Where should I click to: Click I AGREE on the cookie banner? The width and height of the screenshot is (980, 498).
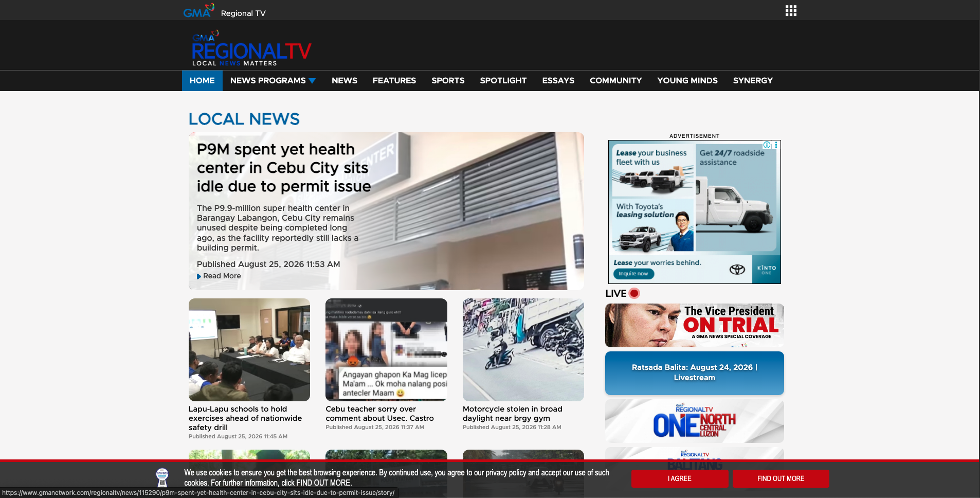680,478
